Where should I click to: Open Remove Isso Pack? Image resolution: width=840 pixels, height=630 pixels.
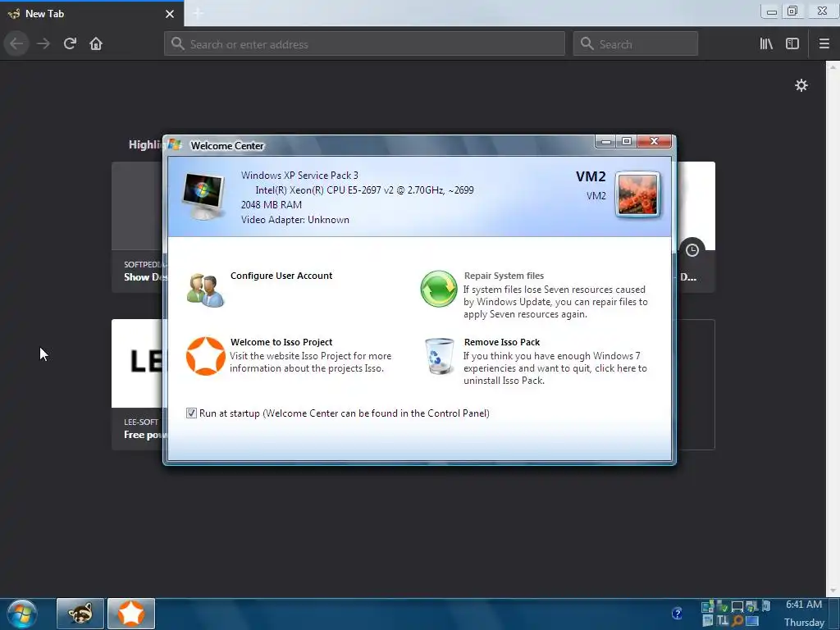click(x=502, y=342)
